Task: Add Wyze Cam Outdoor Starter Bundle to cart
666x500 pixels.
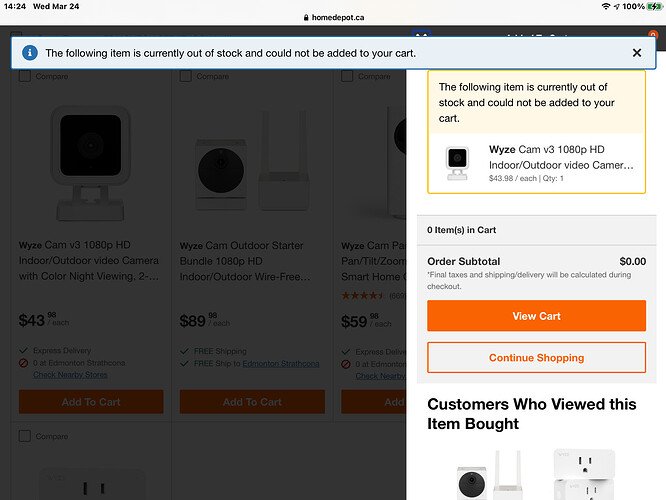Action: pyautogui.click(x=252, y=401)
